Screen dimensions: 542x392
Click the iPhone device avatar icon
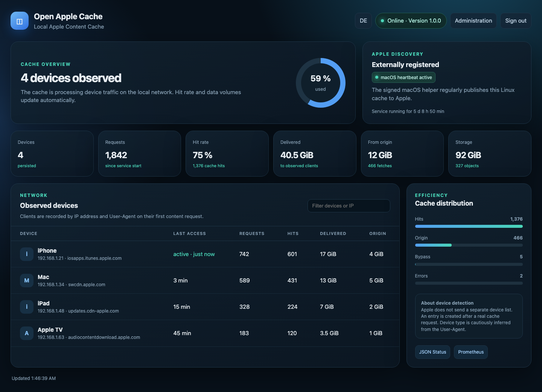(x=27, y=254)
